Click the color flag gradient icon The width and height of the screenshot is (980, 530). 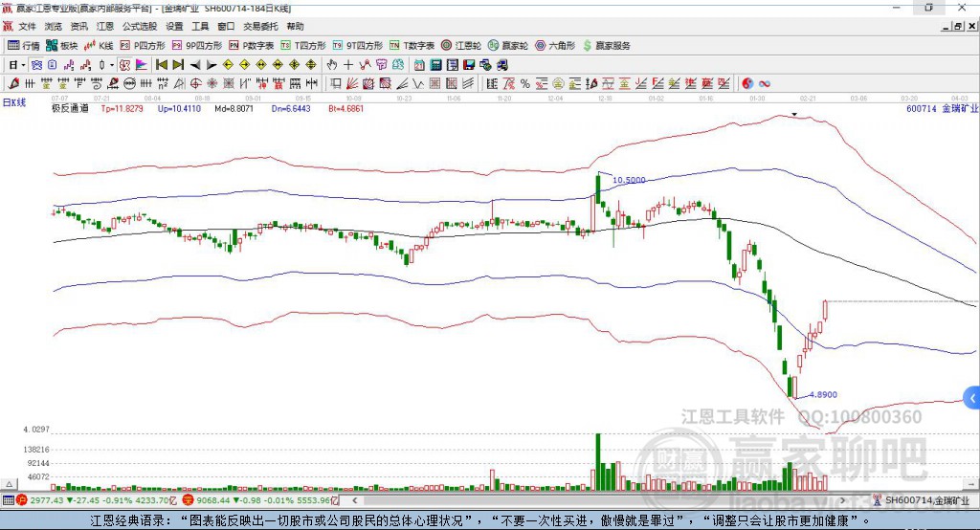tap(142, 65)
